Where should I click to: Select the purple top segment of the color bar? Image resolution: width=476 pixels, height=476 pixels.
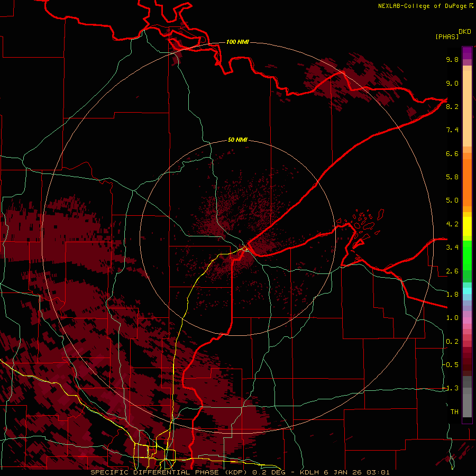[467, 53]
